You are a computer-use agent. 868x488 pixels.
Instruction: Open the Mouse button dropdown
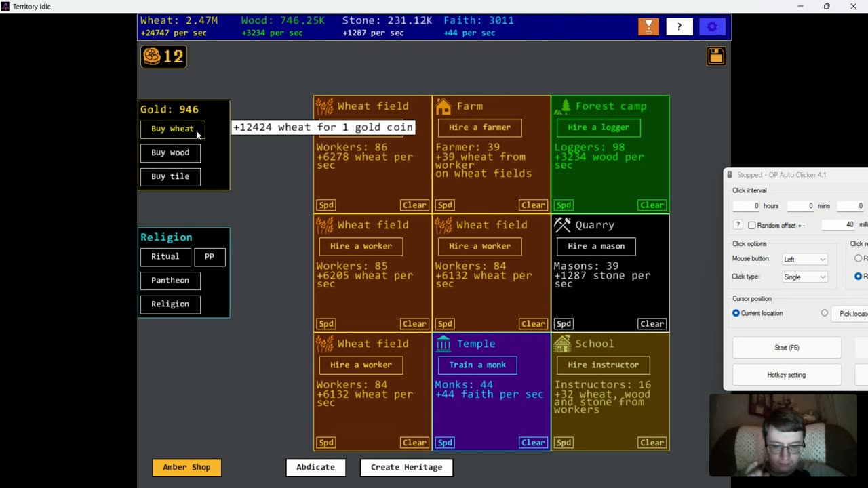click(804, 259)
